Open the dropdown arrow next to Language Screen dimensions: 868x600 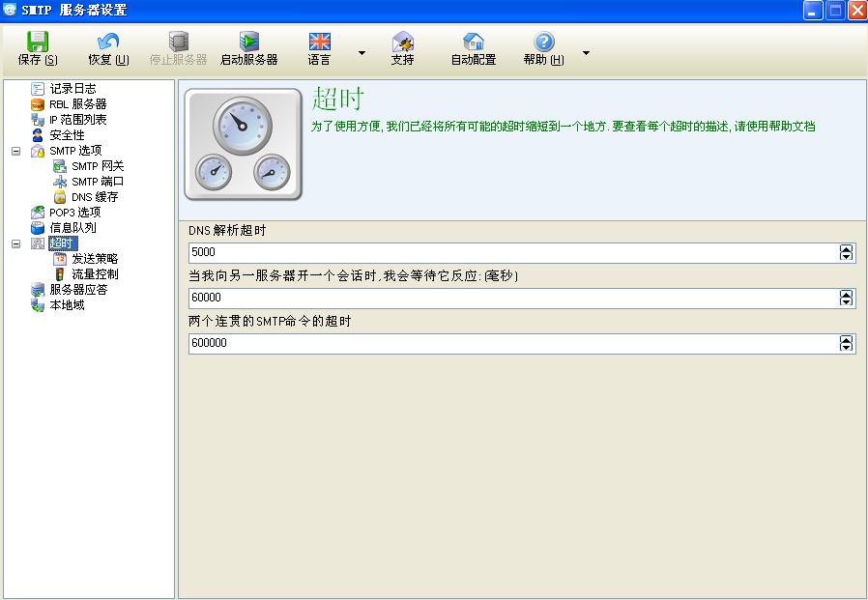362,53
